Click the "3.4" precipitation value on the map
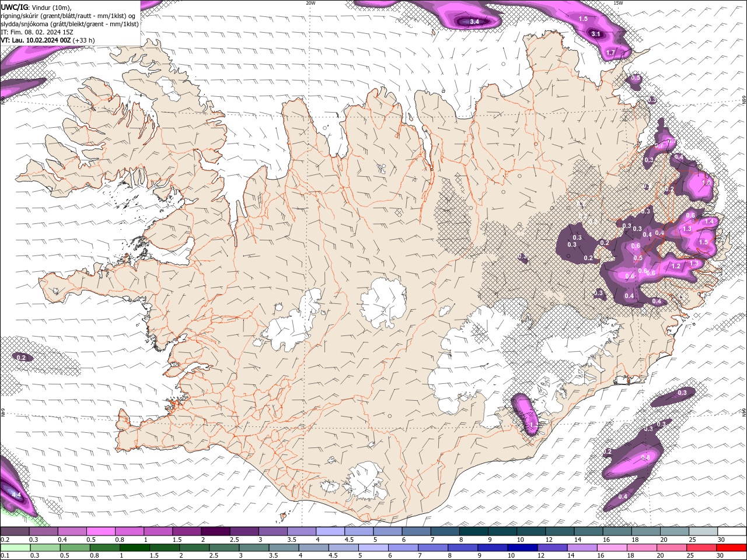This screenshot has width=747, height=560. pyautogui.click(x=474, y=22)
